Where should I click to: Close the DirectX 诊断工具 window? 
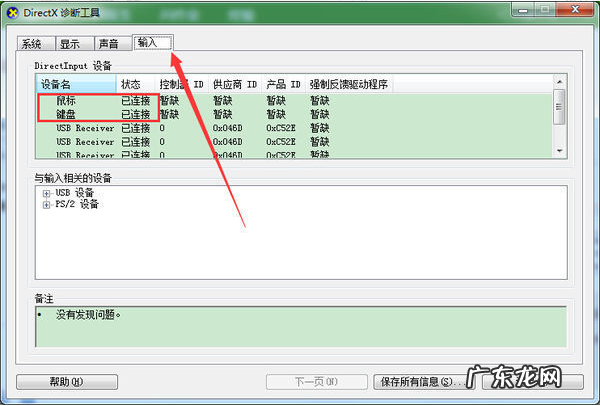(574, 10)
